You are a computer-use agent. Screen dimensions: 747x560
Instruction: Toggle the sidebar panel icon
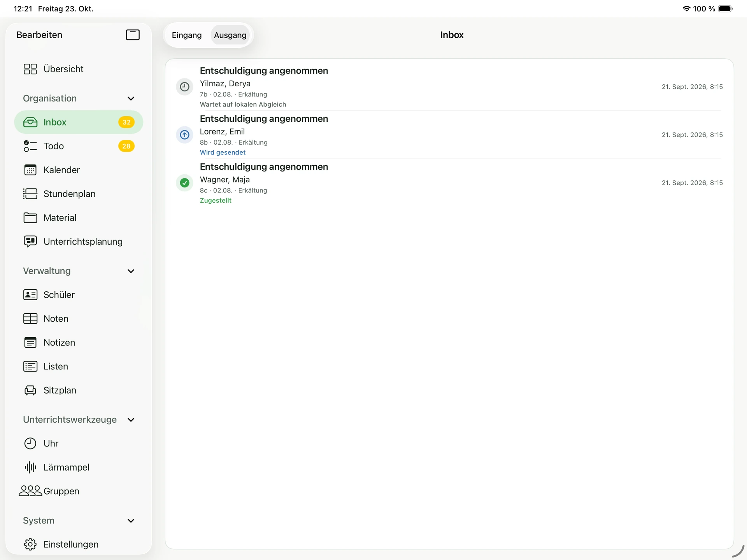point(133,35)
